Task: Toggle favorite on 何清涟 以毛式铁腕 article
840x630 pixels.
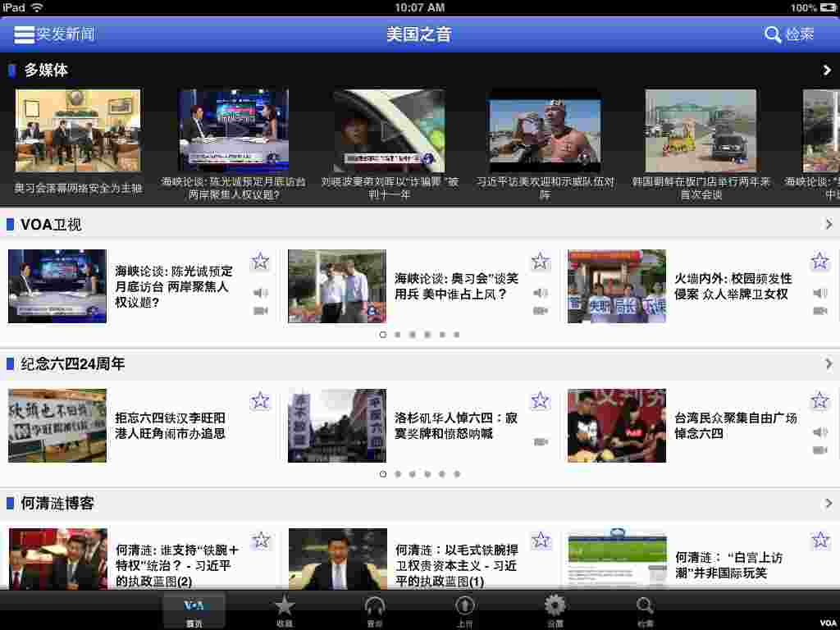Action: click(541, 540)
